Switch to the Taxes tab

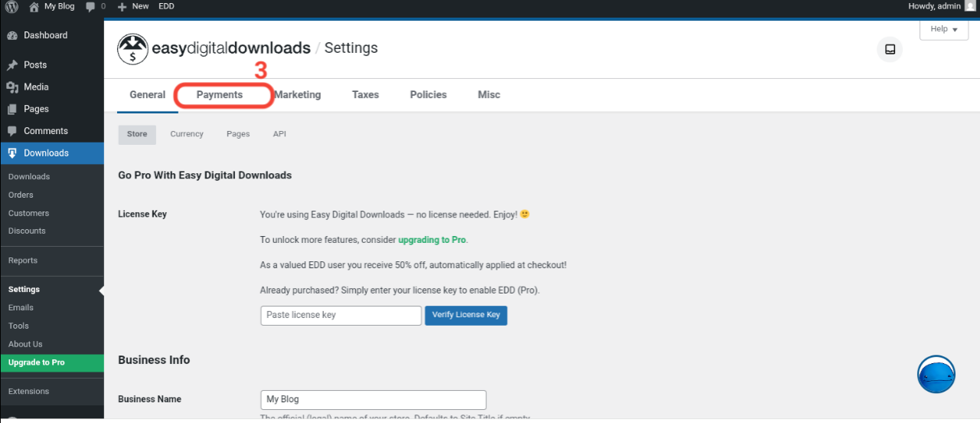point(365,95)
